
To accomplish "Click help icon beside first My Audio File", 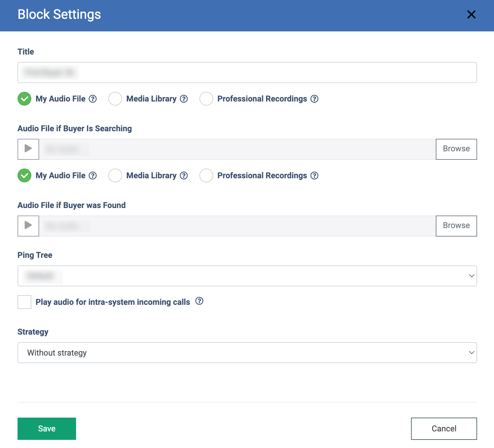I will pyautogui.click(x=93, y=99).
